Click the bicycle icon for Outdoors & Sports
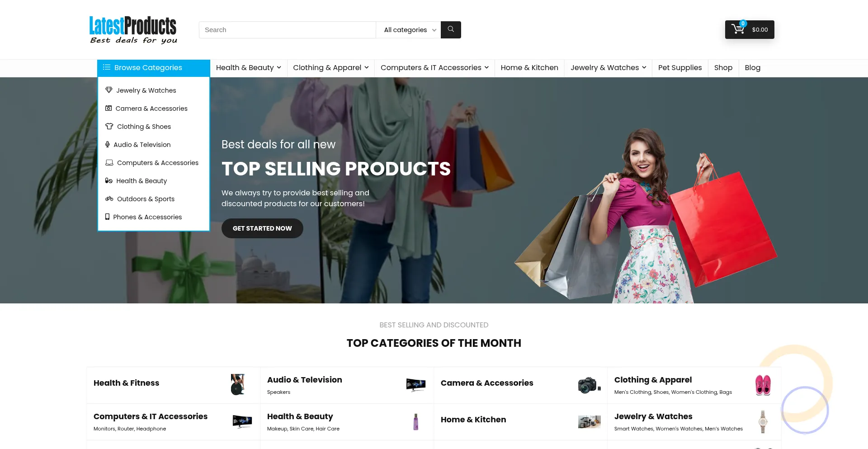Viewport: 868px width, 449px height. pos(109,199)
